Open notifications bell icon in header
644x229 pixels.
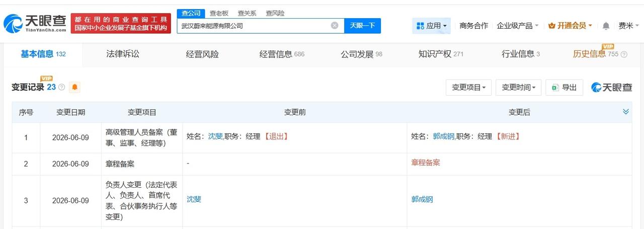606,26
